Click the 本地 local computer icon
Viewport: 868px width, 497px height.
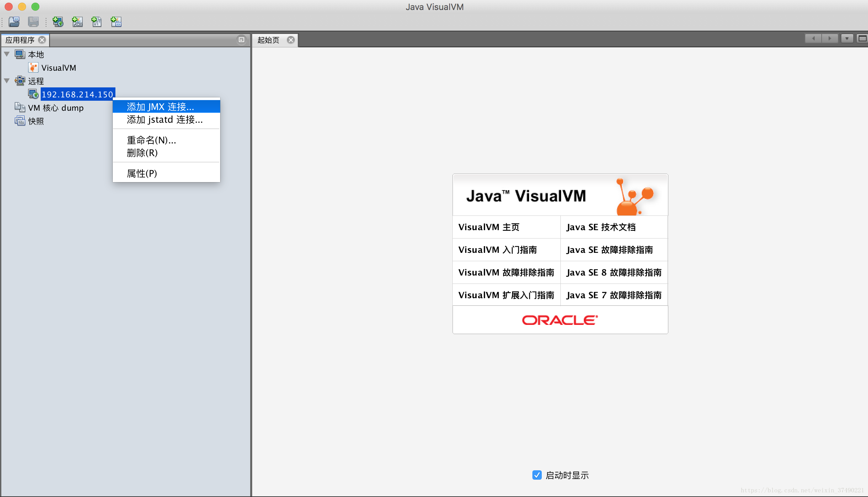[20, 54]
